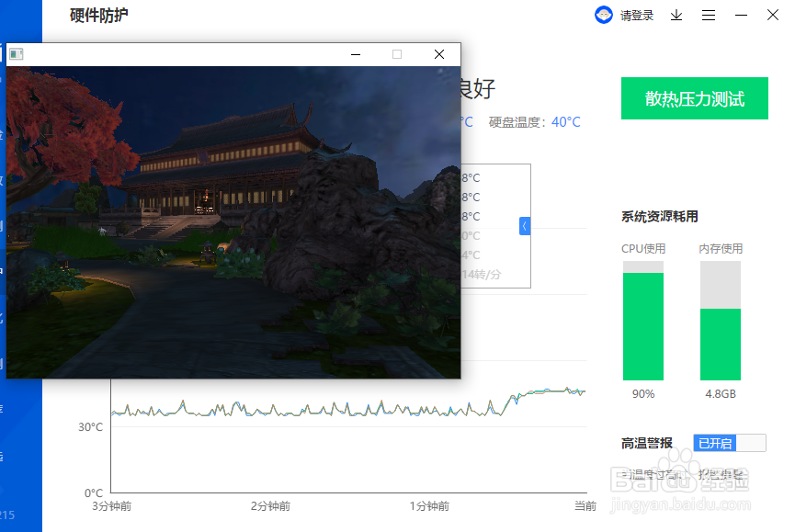
Task: Close the stress test render window
Action: tap(439, 54)
